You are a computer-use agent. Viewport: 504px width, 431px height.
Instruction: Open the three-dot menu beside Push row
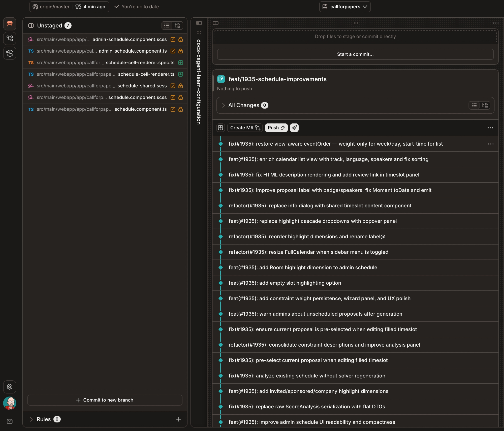490,128
